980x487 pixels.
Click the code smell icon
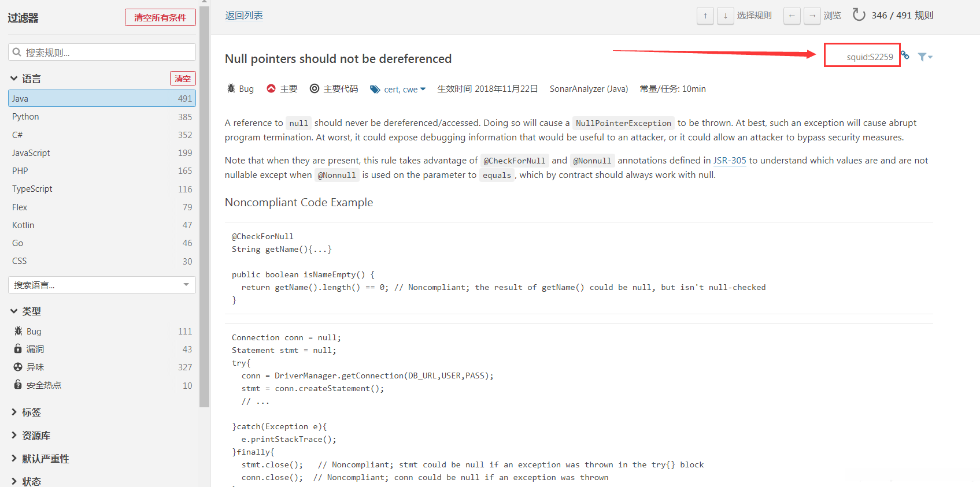[18, 367]
